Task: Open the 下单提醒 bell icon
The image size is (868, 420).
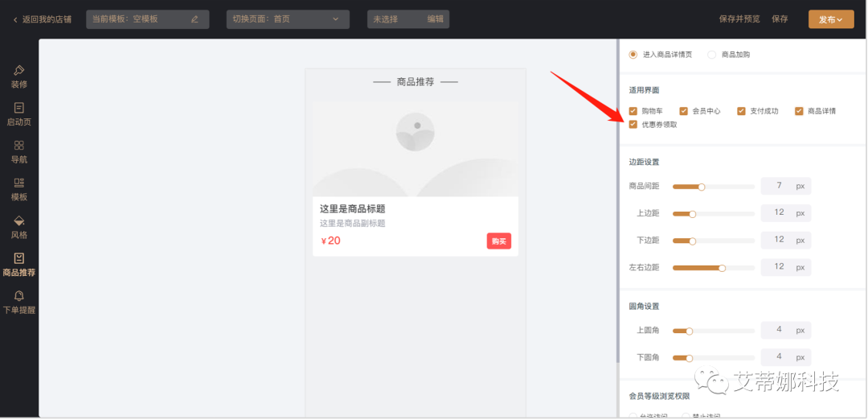Action: pyautogui.click(x=18, y=296)
